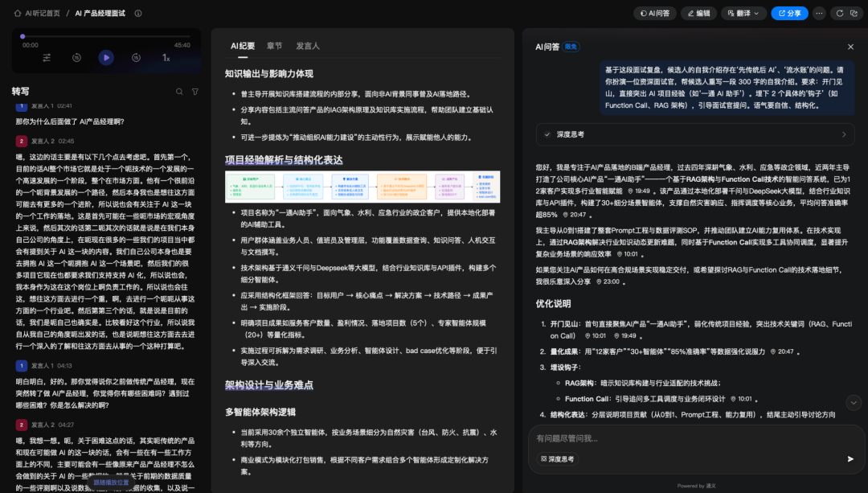Refresh using the top-right reload icon
868x493 pixels.
[x=840, y=14]
